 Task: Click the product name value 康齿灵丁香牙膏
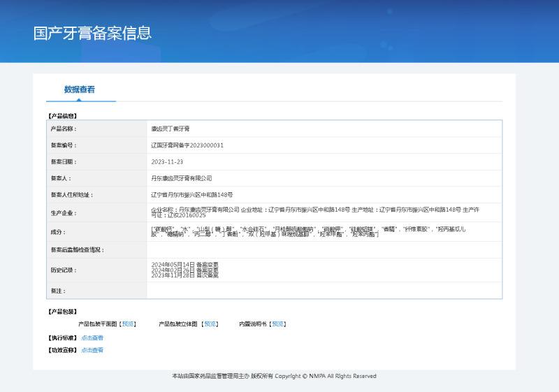pyautogui.click(x=170, y=129)
